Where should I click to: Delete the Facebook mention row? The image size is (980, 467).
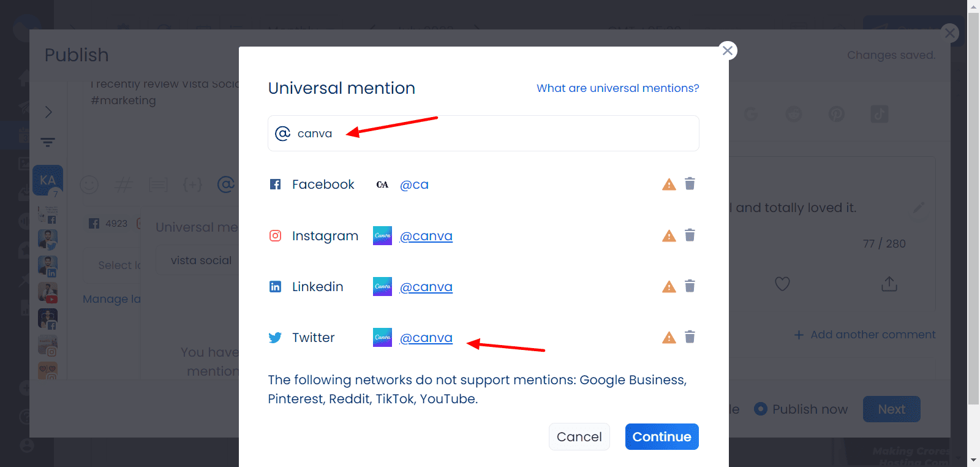[690, 184]
